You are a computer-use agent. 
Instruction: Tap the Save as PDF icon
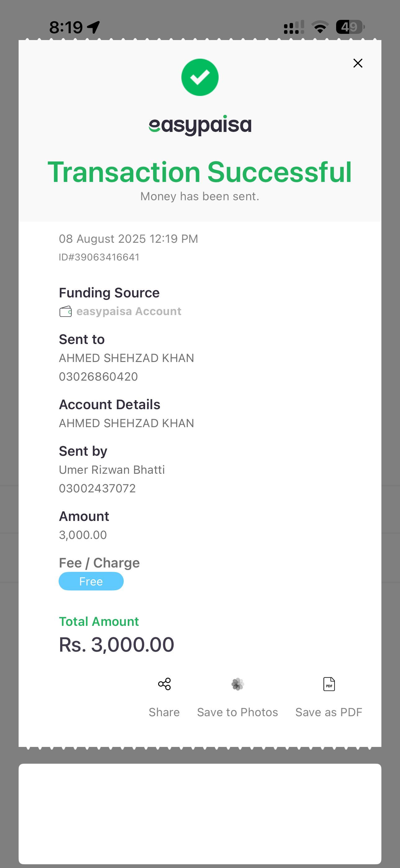[x=329, y=684]
